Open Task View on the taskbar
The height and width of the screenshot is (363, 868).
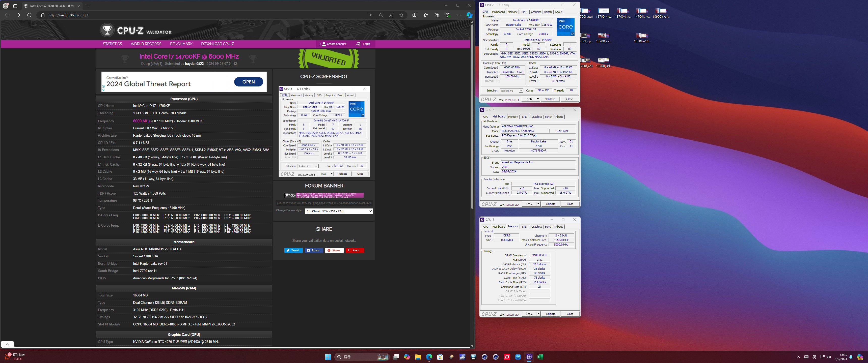(396, 357)
